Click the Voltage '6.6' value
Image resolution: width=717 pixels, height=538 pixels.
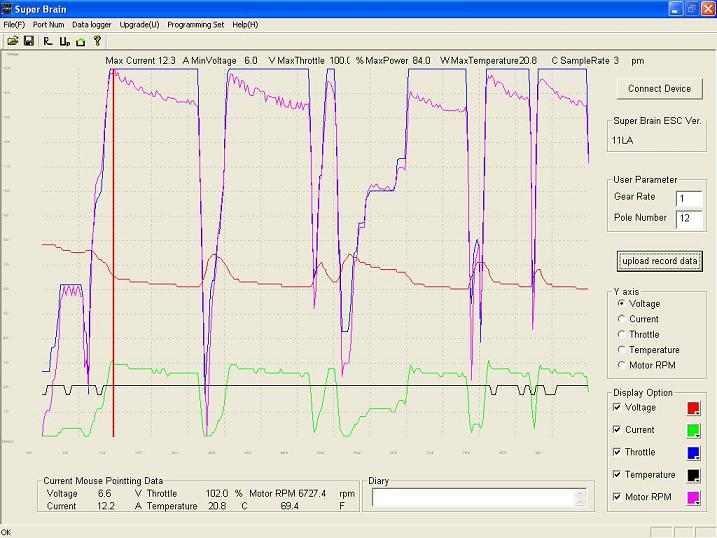pyautogui.click(x=104, y=494)
